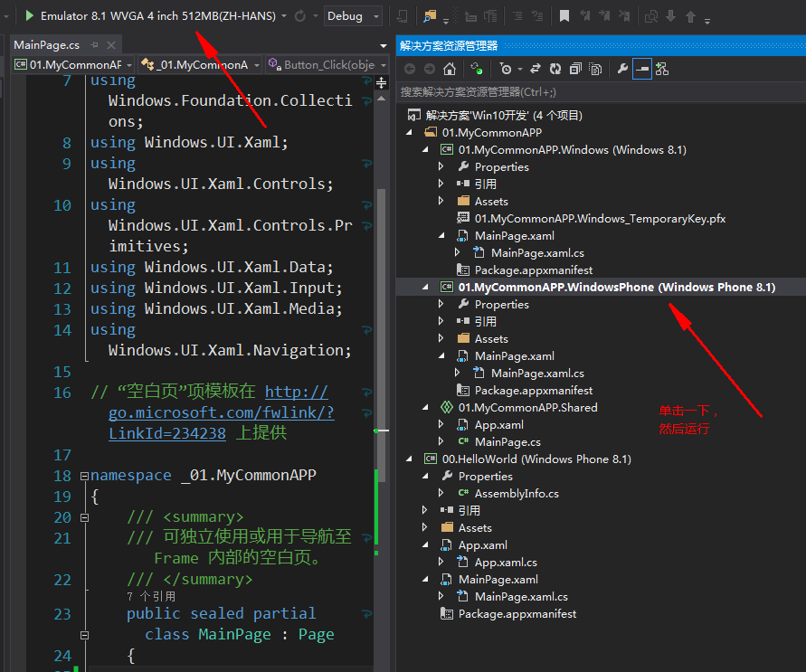The height and width of the screenshot is (672, 806).
Task: Go to next bookmark icon
Action: pos(604,16)
